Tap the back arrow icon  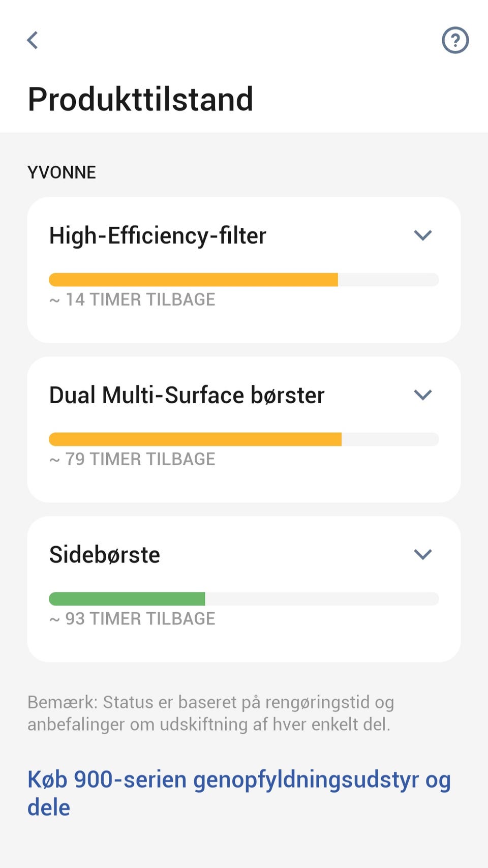[x=33, y=40]
